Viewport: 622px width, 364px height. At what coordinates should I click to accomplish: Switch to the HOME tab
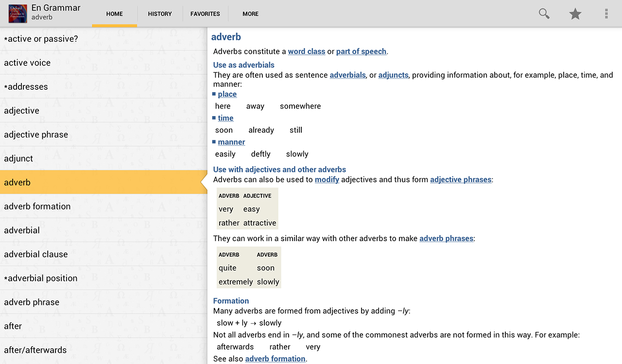115,14
